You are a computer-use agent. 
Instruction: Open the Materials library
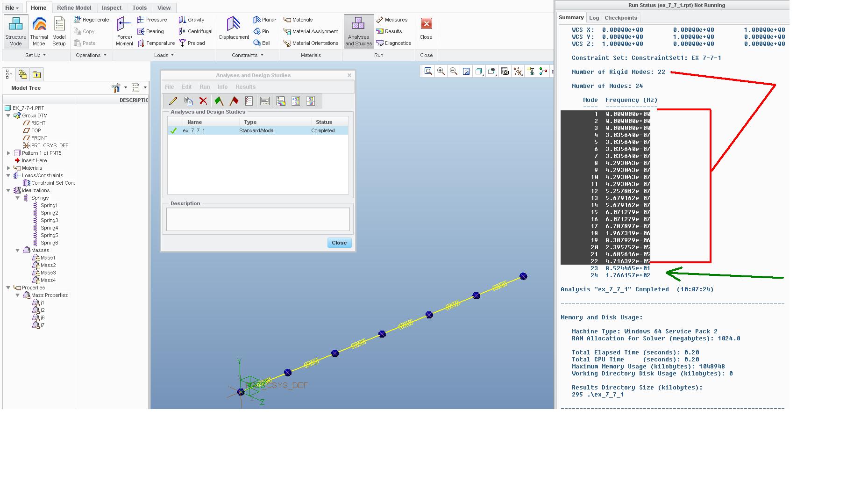(x=298, y=20)
